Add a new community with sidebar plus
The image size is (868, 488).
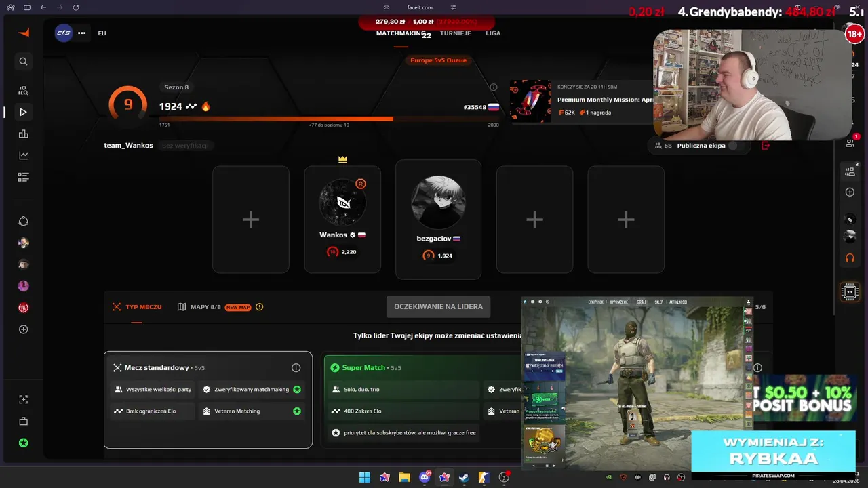point(23,329)
